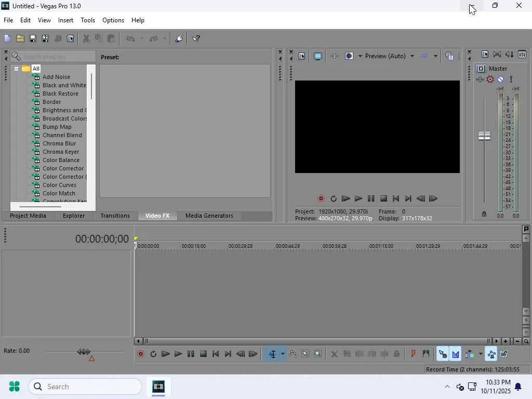
Task: Open the Preview (Auto) quality dropdown
Action: tap(412, 56)
